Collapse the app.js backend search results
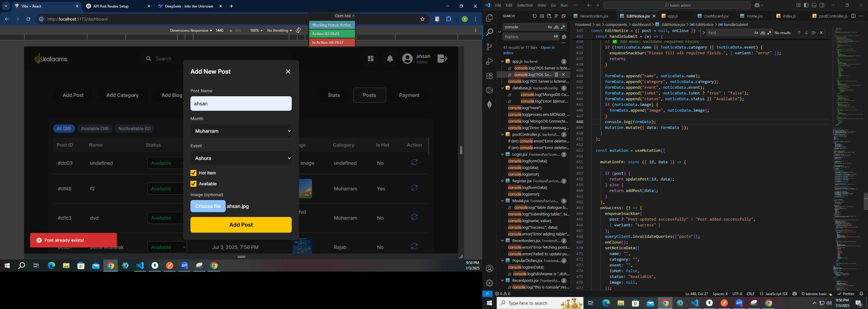The height and width of the screenshot is (309, 868). 502,61
